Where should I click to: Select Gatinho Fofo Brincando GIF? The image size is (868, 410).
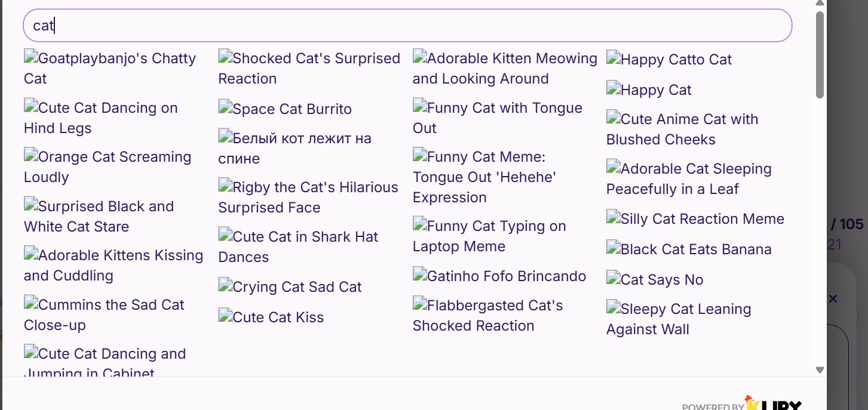[x=499, y=276]
